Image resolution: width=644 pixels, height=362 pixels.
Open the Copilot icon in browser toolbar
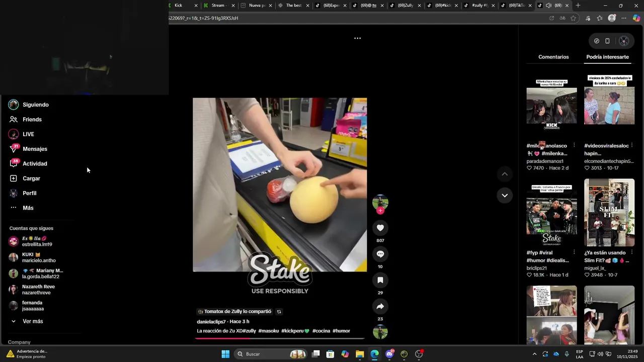[636, 18]
